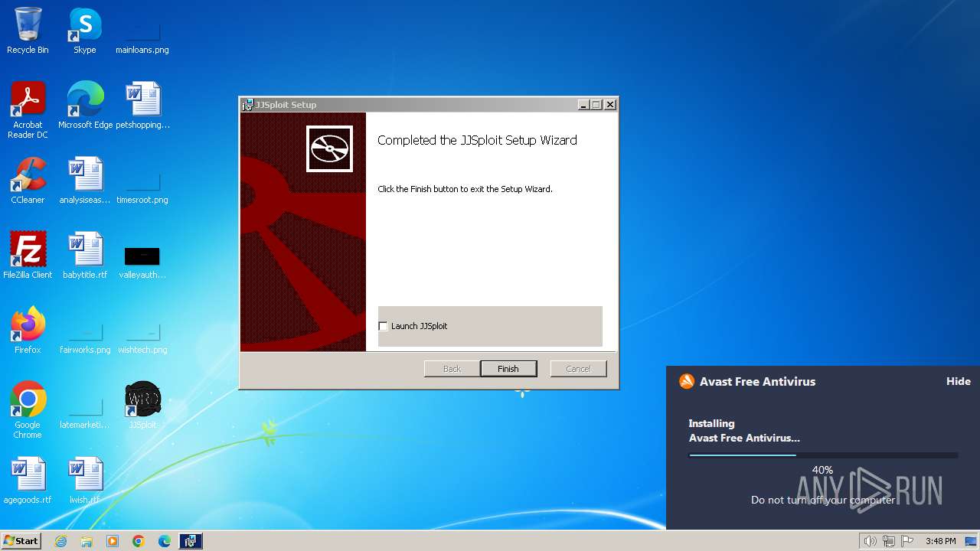Viewport: 980px width, 551px height.
Task: Open Edge from the taskbar
Action: click(x=165, y=541)
